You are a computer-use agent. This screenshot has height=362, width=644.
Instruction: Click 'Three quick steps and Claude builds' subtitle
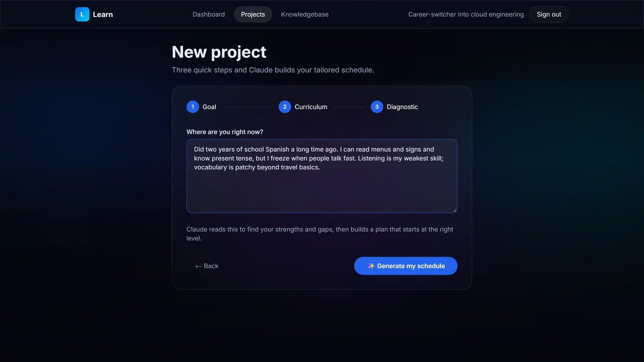coord(273,70)
